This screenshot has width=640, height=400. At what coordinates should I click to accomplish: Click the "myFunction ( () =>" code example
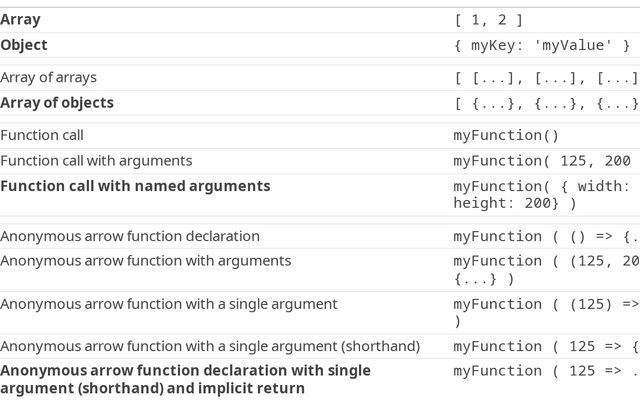coord(546,236)
